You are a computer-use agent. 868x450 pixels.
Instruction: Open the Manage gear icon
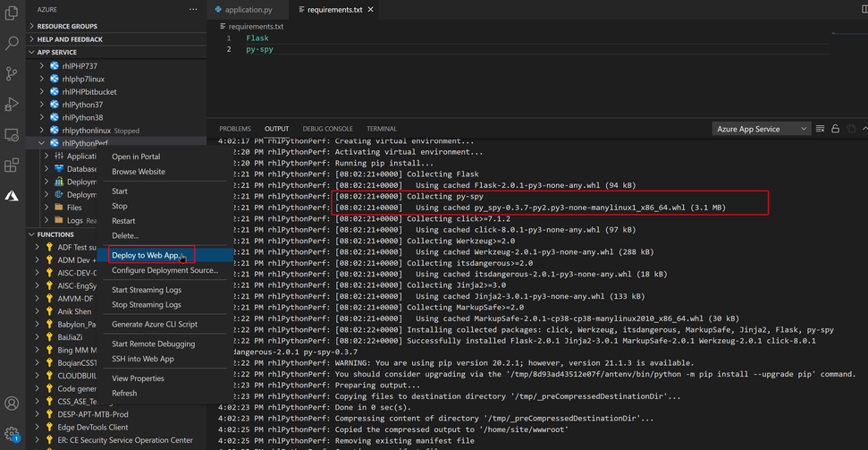click(x=12, y=433)
